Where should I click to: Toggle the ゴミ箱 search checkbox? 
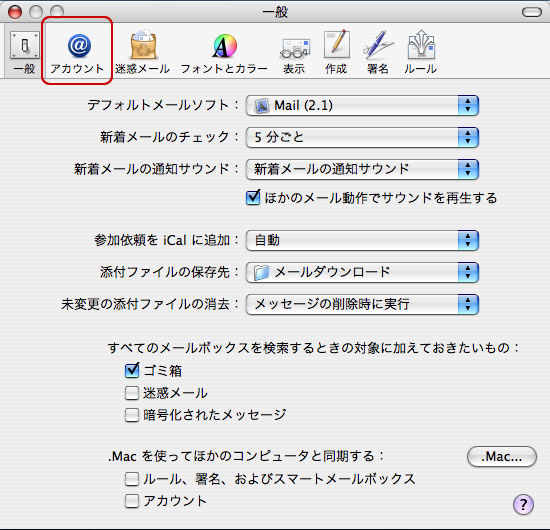(132, 370)
